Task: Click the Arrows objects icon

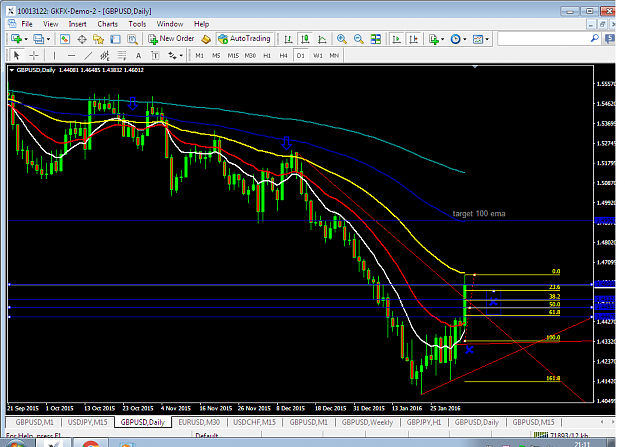Action: (172, 55)
